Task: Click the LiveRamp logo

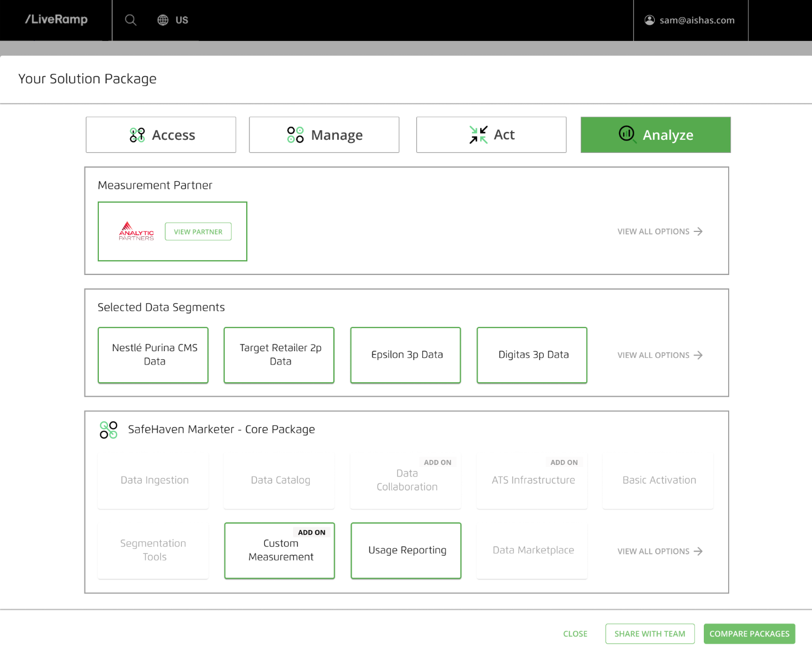Action: click(56, 19)
